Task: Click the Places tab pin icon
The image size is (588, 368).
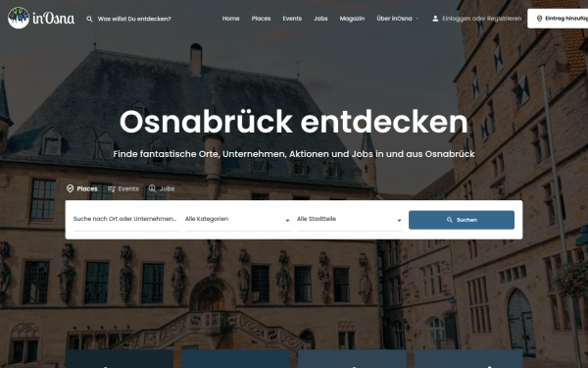Action: click(x=71, y=188)
